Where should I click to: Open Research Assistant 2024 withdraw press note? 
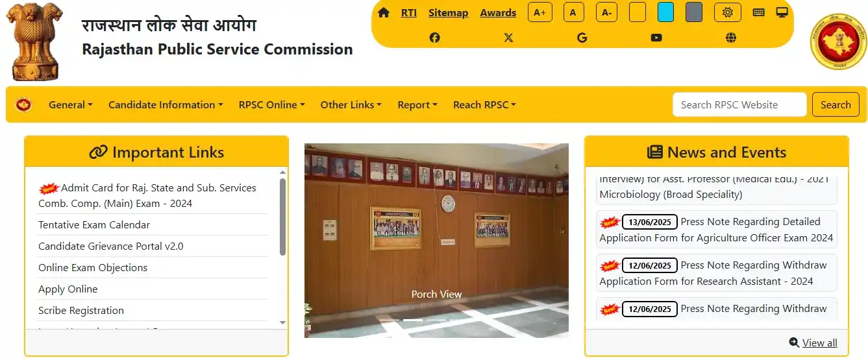tap(716, 273)
